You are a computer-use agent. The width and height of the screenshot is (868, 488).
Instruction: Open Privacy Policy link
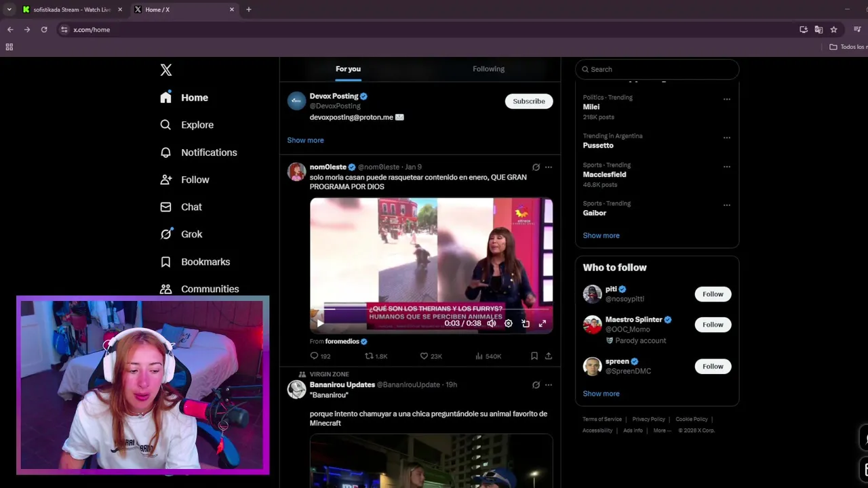pyautogui.click(x=648, y=420)
